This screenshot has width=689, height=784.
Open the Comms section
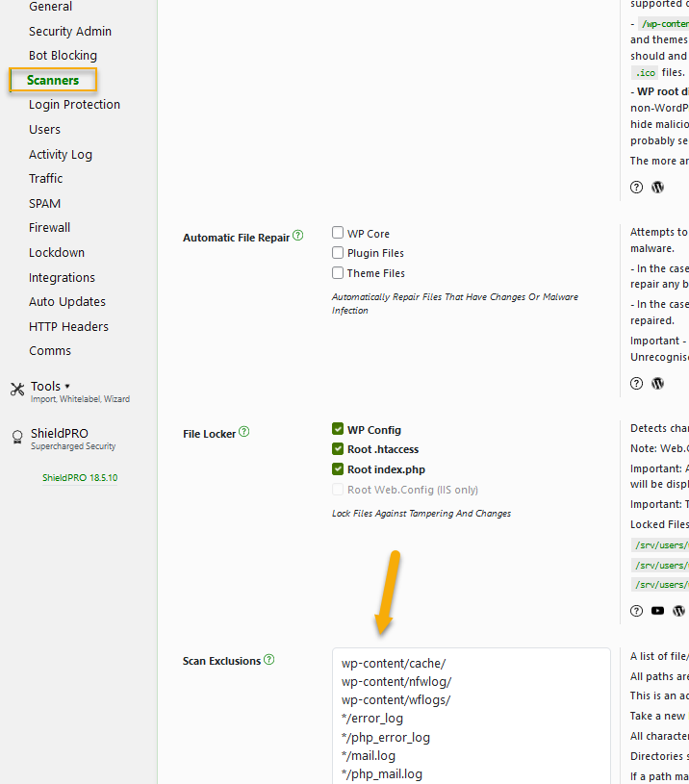pyautogui.click(x=50, y=350)
